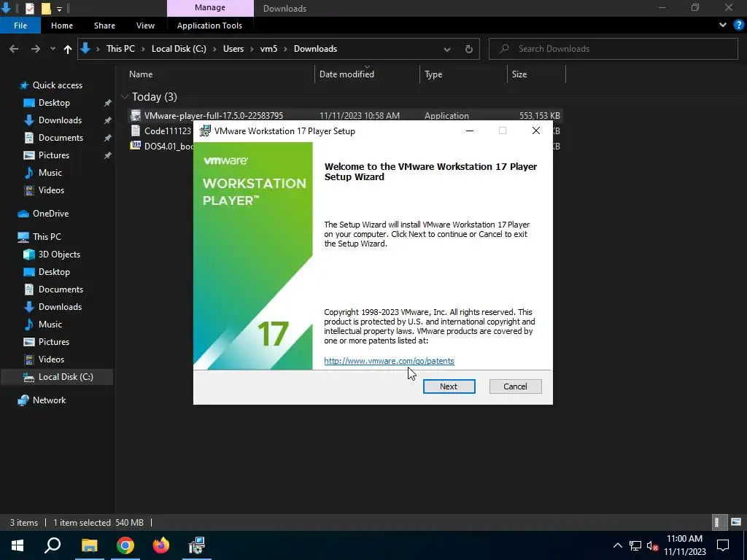Select the DOS4.01 ISO file
The width and height of the screenshot is (747, 560).
click(x=161, y=146)
